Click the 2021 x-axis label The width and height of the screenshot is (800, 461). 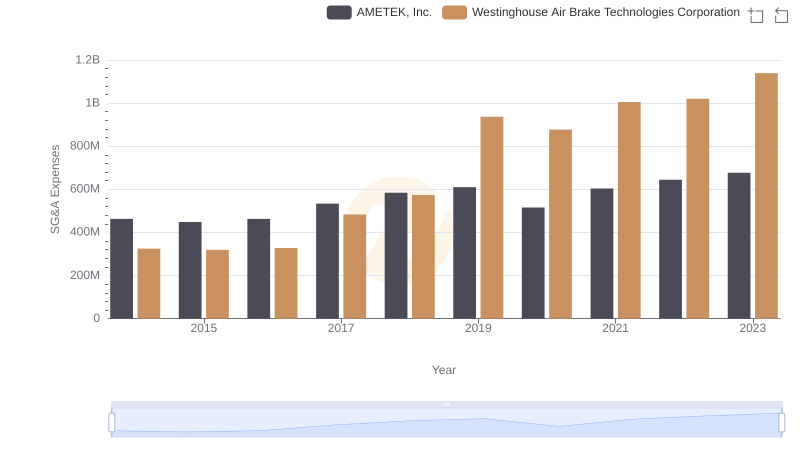615,328
